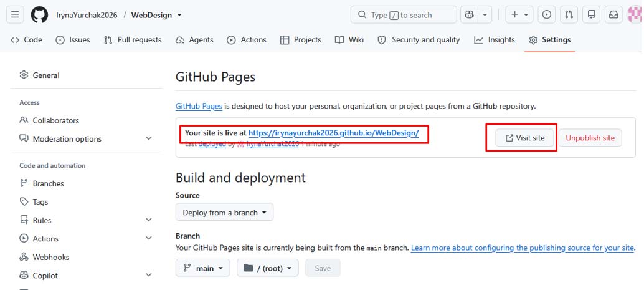Screen dimensions: 644x290
Task: Open the / (root) folder dropdown
Action: coord(268,268)
